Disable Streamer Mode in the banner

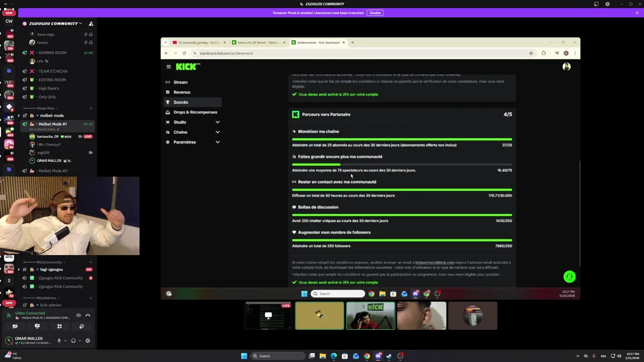pyautogui.click(x=375, y=13)
